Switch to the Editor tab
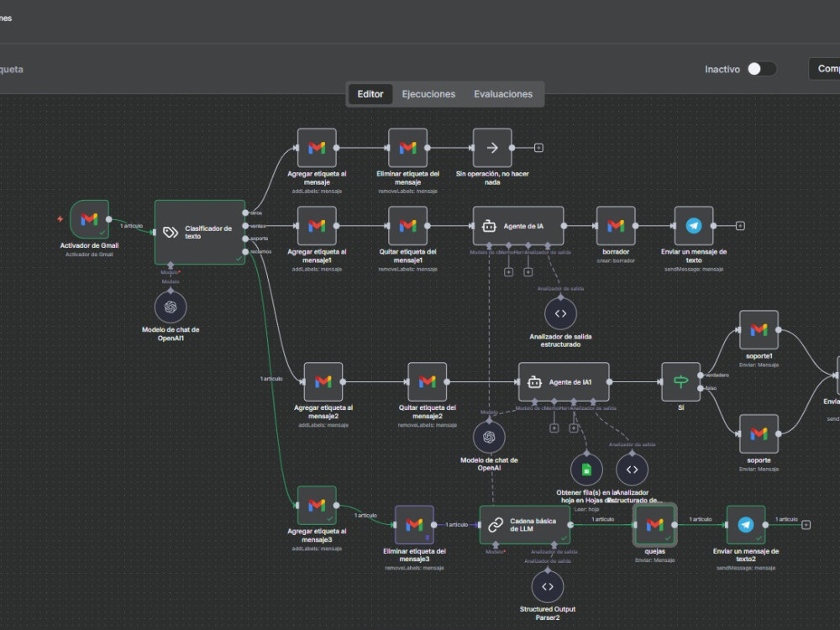840x630 pixels. point(370,94)
